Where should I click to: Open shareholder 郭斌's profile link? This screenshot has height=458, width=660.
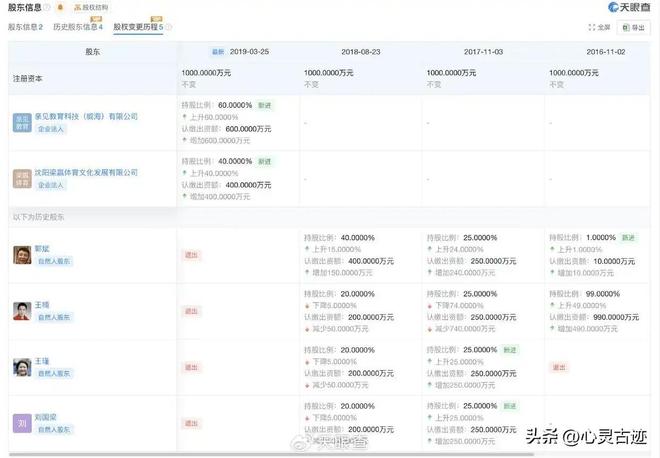(42, 249)
